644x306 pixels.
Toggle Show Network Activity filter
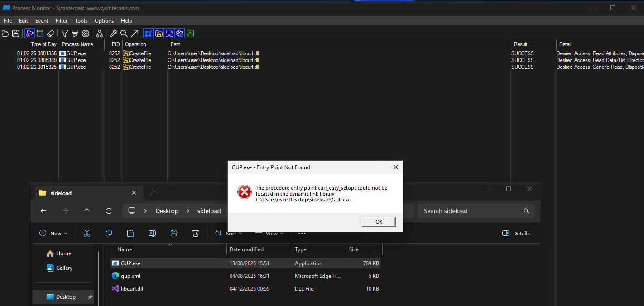pos(169,33)
